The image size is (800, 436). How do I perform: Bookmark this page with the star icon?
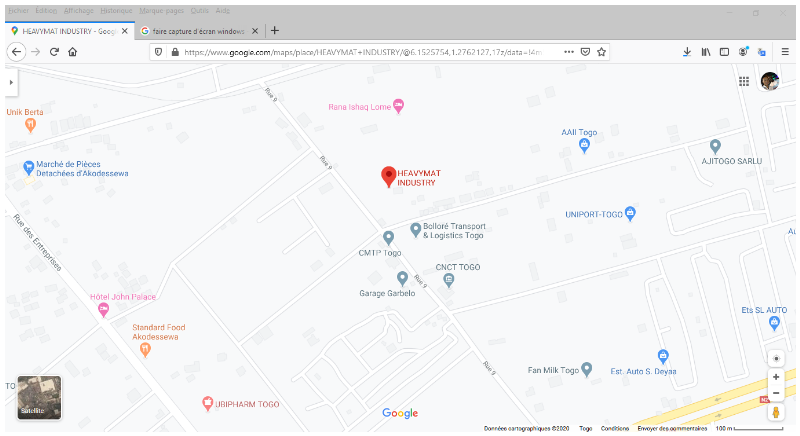[x=602, y=52]
